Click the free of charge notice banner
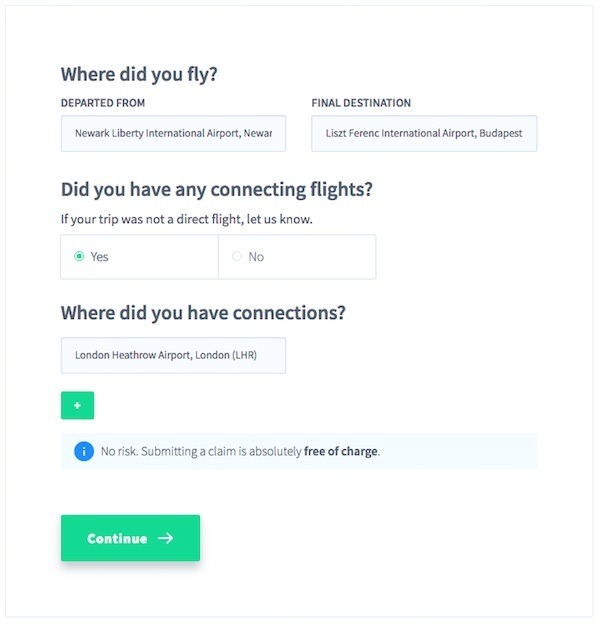The width and height of the screenshot is (600, 624). pyautogui.click(x=299, y=451)
